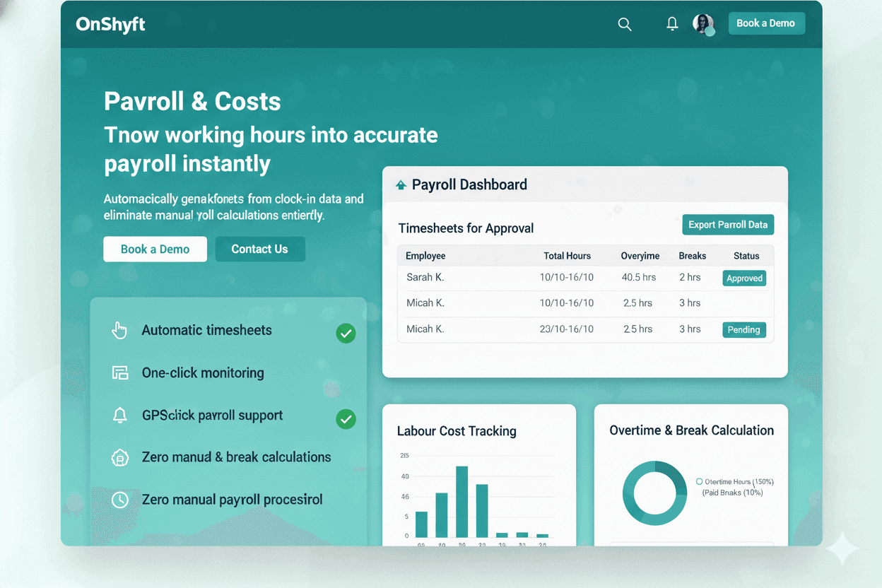Click Book a Demo in the header
Image resolution: width=882 pixels, height=588 pixels.
point(766,23)
